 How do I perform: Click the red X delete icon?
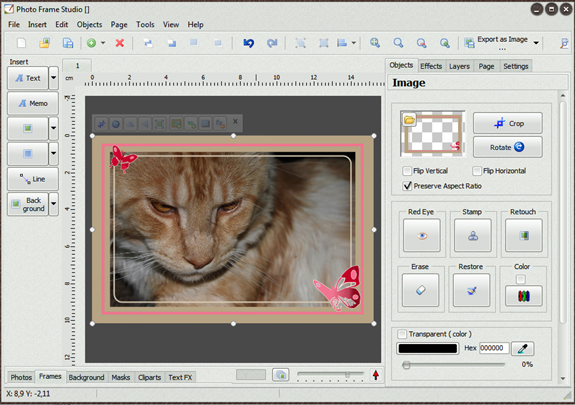pos(120,43)
